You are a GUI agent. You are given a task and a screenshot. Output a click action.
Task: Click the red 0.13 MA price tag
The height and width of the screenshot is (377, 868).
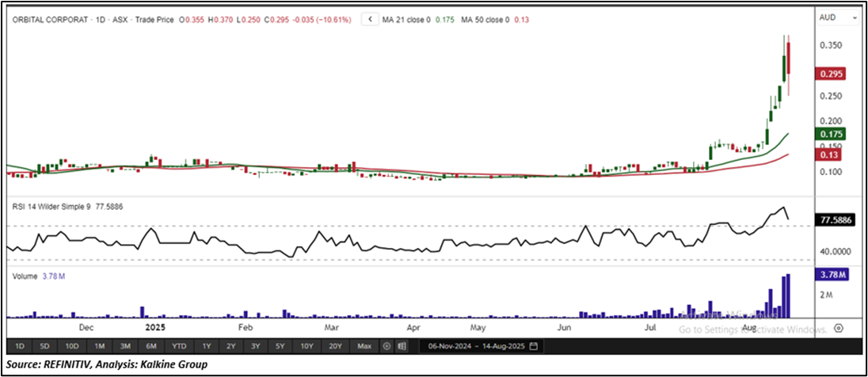[828, 154]
